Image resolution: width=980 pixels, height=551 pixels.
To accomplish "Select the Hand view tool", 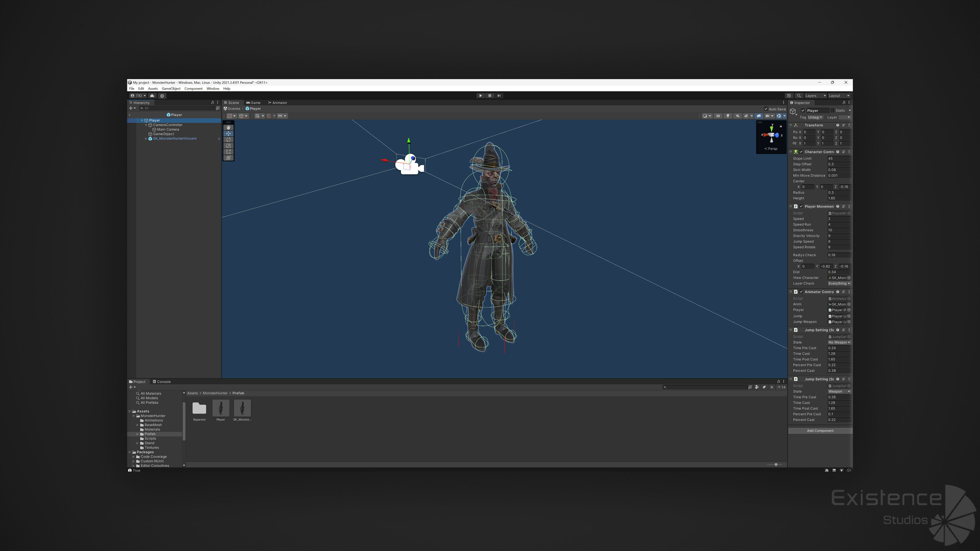I will tap(228, 127).
